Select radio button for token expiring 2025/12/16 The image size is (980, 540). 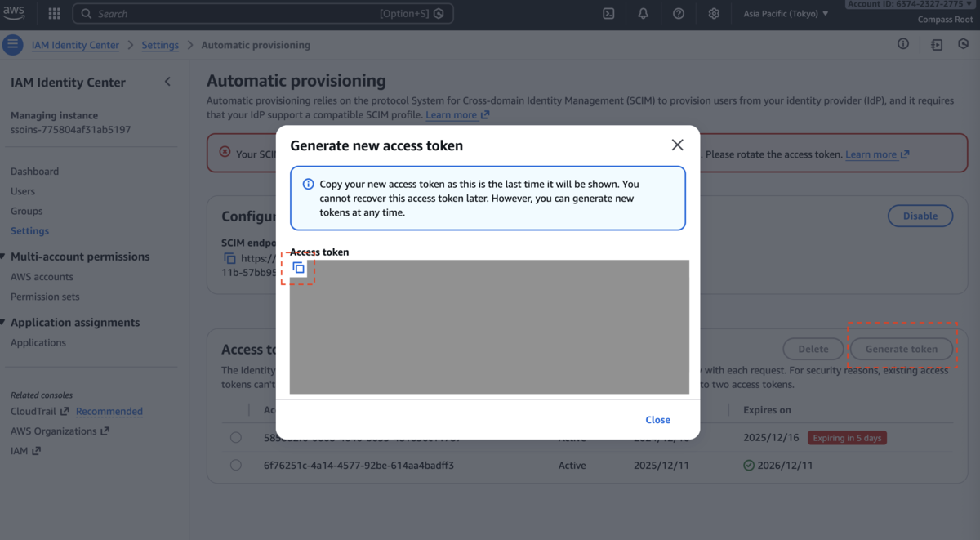[x=236, y=438]
